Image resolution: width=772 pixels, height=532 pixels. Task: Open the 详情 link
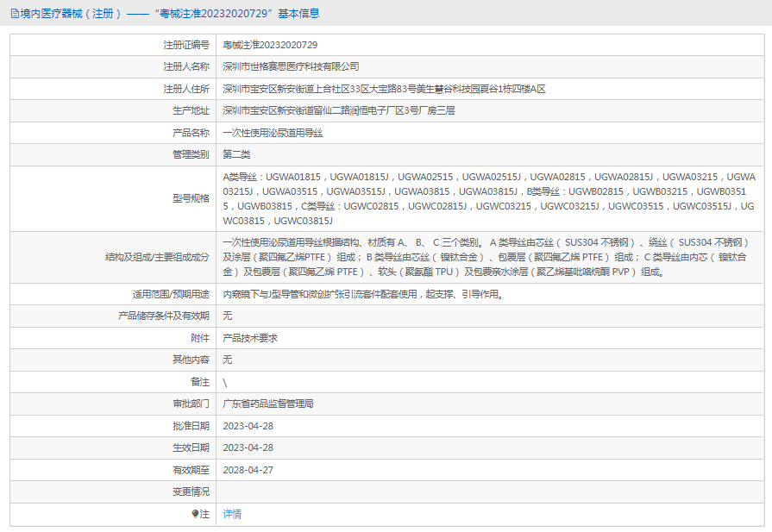coord(232,514)
